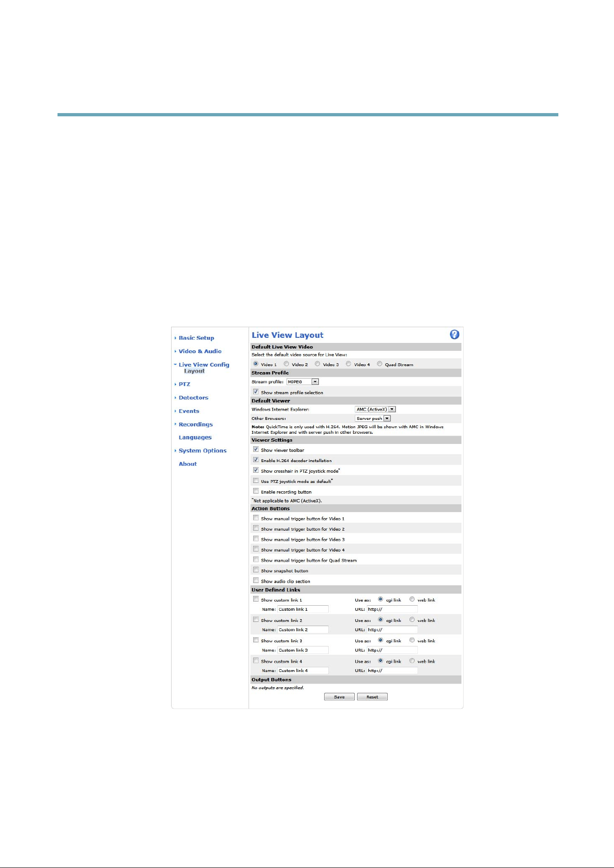Uncheck Show viewer toolbar
This screenshot has height=868, width=614.
pyautogui.click(x=256, y=449)
